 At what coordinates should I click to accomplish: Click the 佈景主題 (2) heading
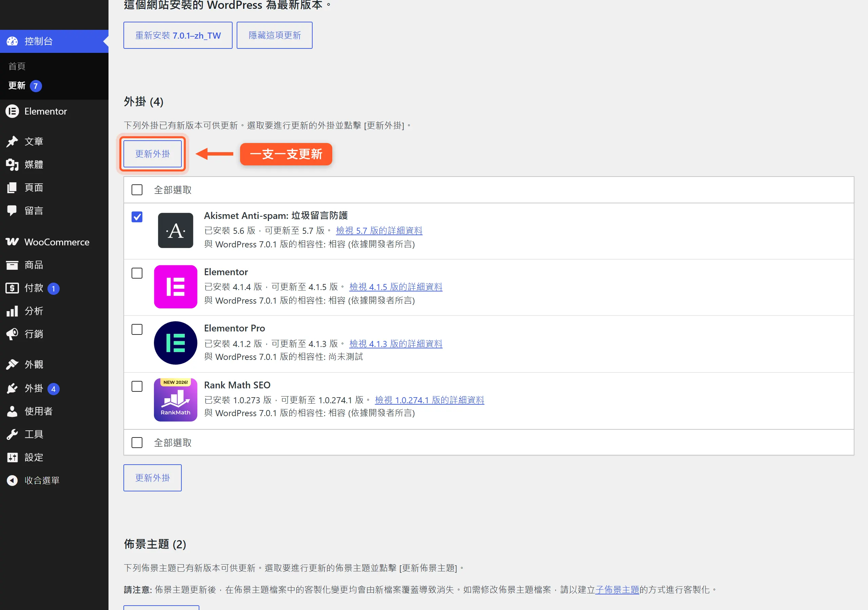click(x=155, y=544)
